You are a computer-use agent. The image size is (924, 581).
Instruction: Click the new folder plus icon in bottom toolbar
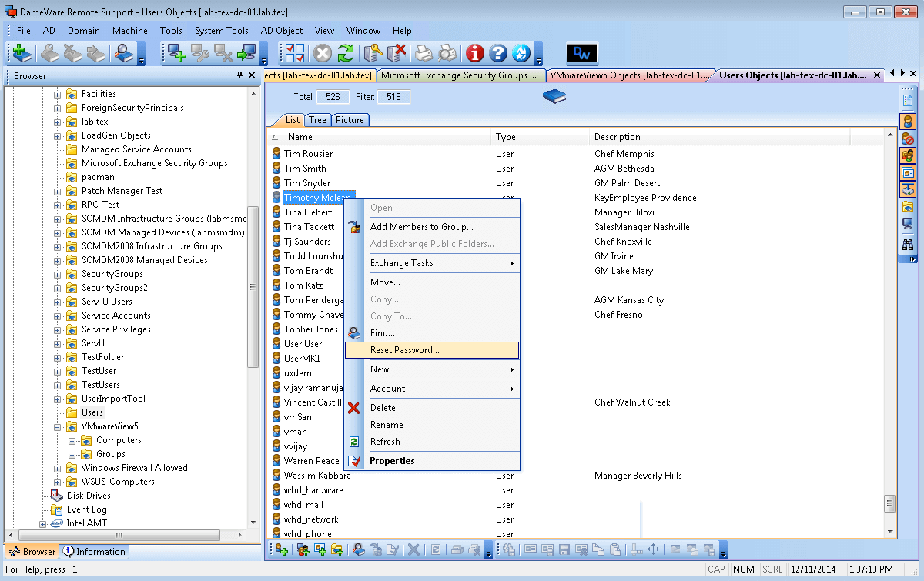point(337,549)
